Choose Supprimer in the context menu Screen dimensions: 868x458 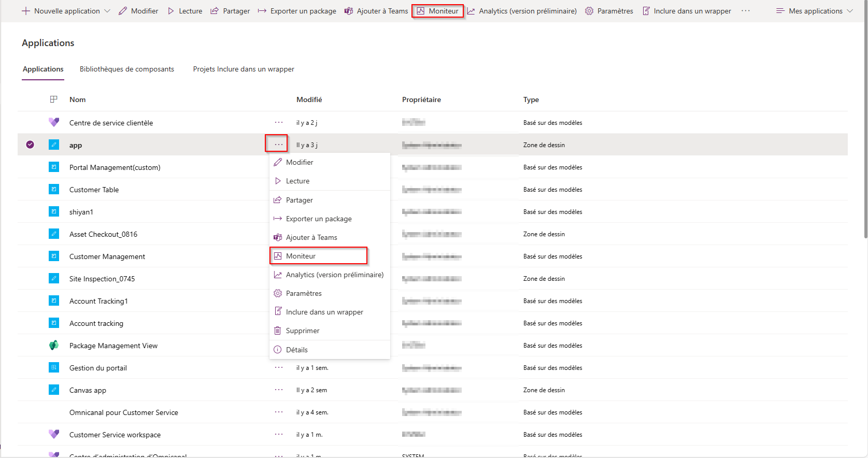click(x=330, y=331)
